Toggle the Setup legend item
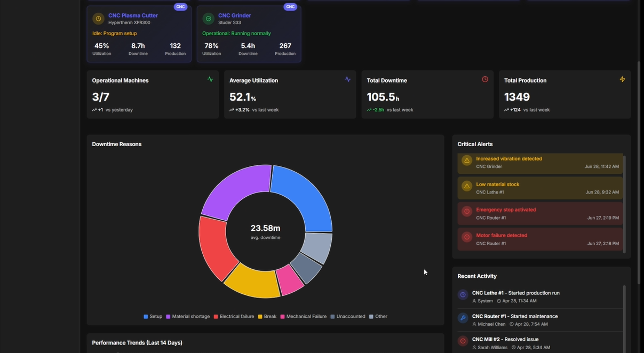This screenshot has height=353, width=644. [153, 317]
